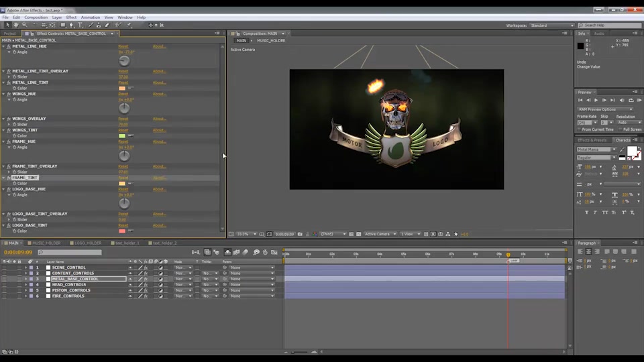Toggle the Full Screen checkbox

pyautogui.click(x=621, y=129)
